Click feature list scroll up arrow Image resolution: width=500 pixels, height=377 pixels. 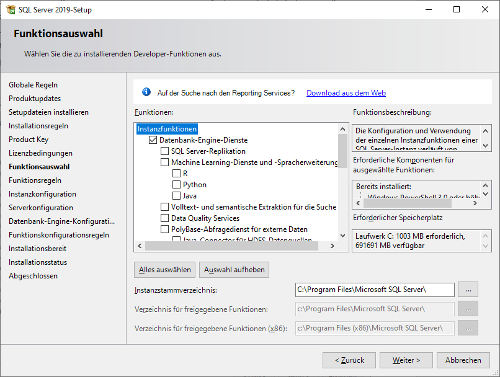343,129
